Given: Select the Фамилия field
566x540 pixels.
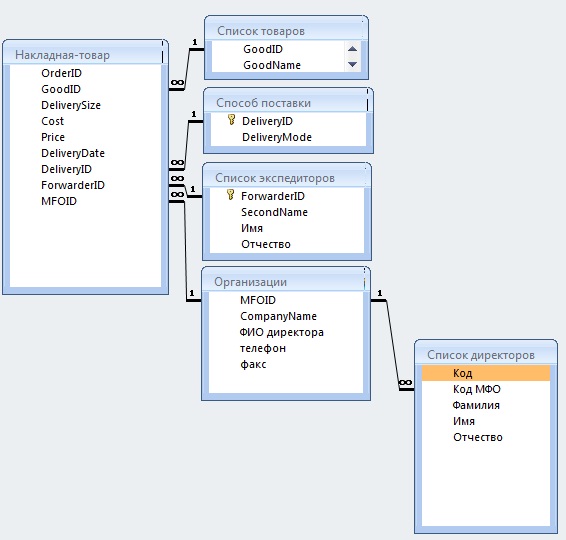Looking at the screenshot, I should pyautogui.click(x=486, y=405).
